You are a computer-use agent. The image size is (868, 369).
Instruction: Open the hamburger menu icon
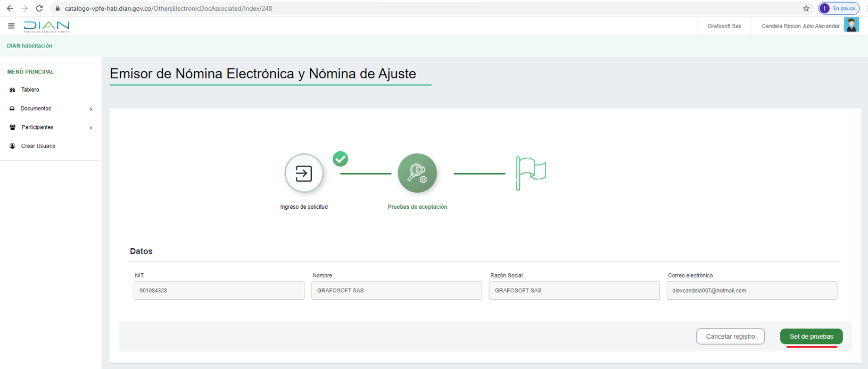point(11,26)
